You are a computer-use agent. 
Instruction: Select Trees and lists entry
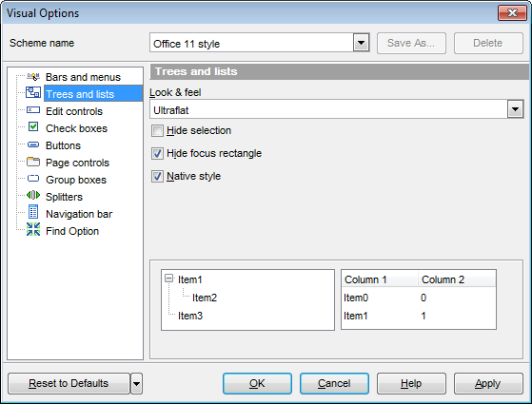click(93, 94)
